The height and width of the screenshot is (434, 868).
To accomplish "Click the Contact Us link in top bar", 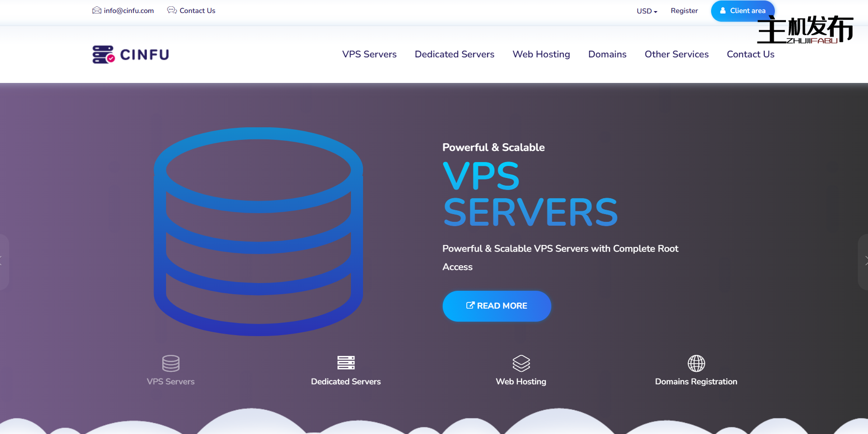I will tap(197, 11).
